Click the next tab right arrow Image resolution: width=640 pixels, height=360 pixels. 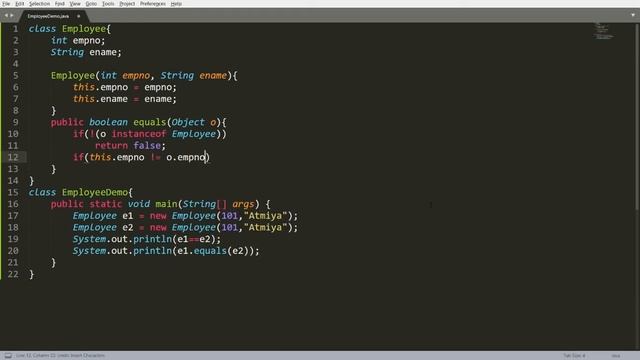pos(11,16)
